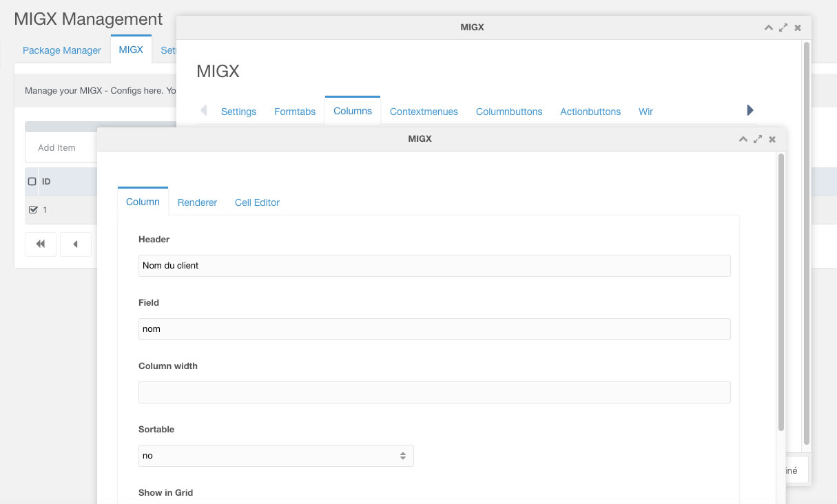Click the Header field containing Nom du client
837x504 pixels.
click(435, 266)
